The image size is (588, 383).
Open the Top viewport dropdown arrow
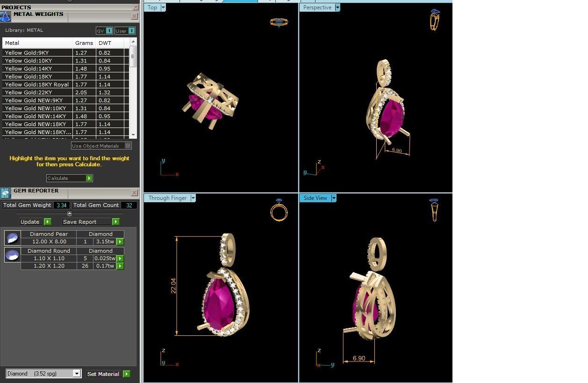coord(163,7)
